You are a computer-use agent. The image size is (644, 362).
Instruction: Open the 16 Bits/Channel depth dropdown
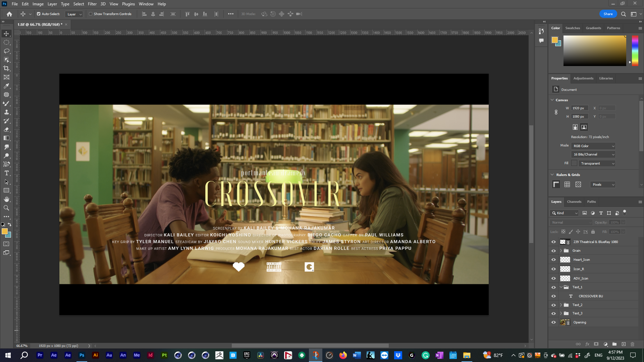coord(593,155)
